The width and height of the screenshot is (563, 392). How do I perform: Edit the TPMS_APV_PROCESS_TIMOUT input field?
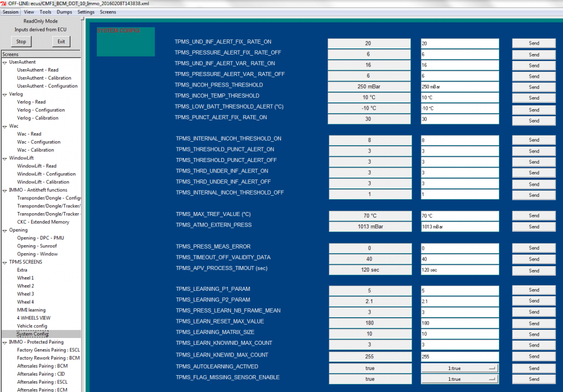pyautogui.click(x=460, y=270)
